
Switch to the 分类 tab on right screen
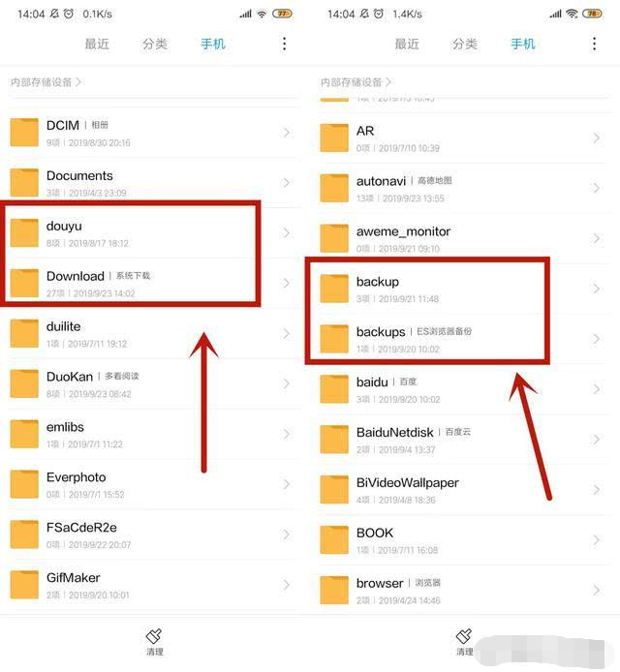(x=465, y=44)
